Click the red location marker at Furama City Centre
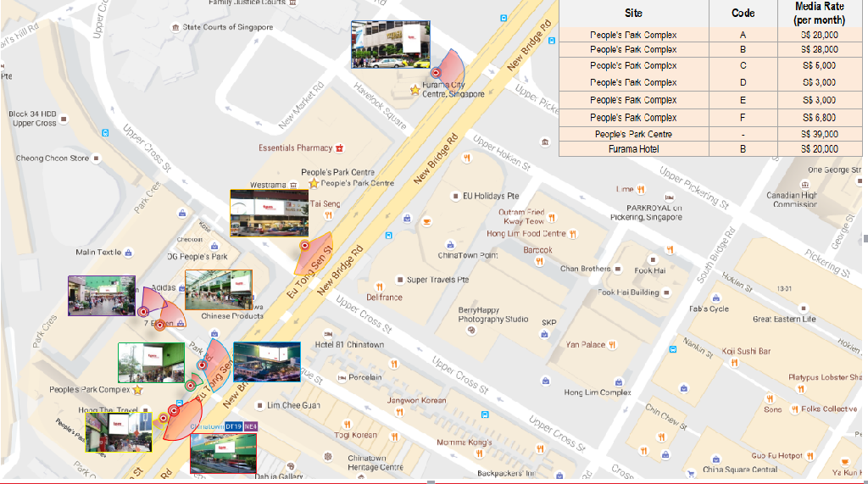868x484 pixels. pos(437,73)
